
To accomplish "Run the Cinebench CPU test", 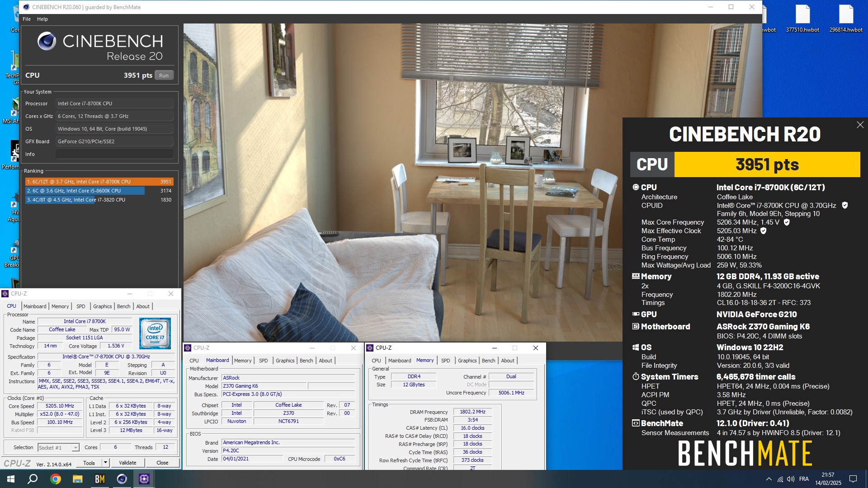I will [164, 75].
